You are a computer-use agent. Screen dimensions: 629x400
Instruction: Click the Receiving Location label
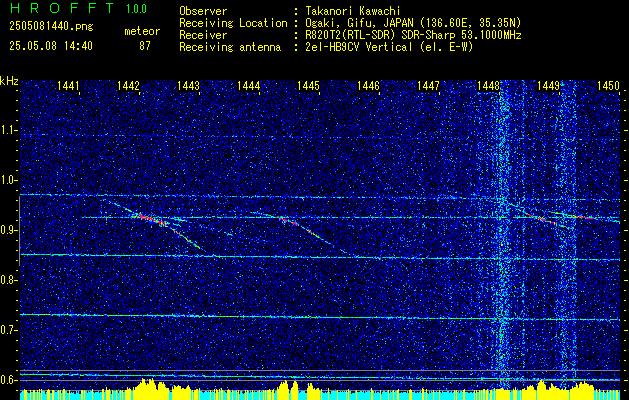click(233, 23)
